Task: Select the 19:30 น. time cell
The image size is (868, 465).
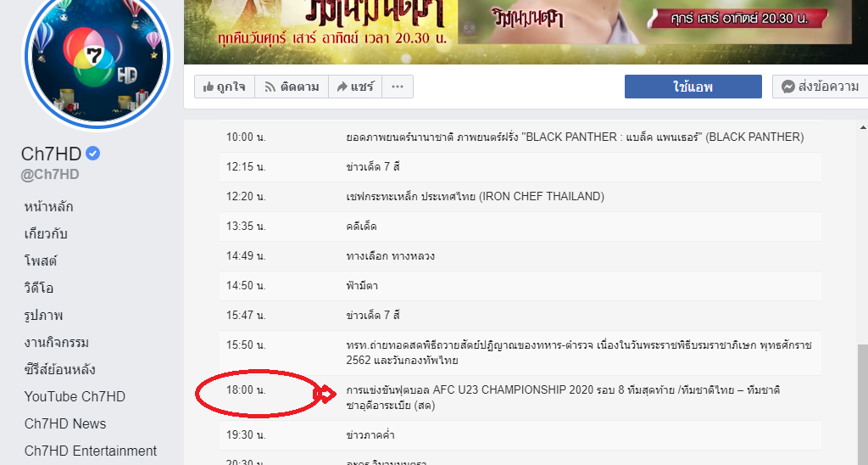Action: click(x=246, y=435)
